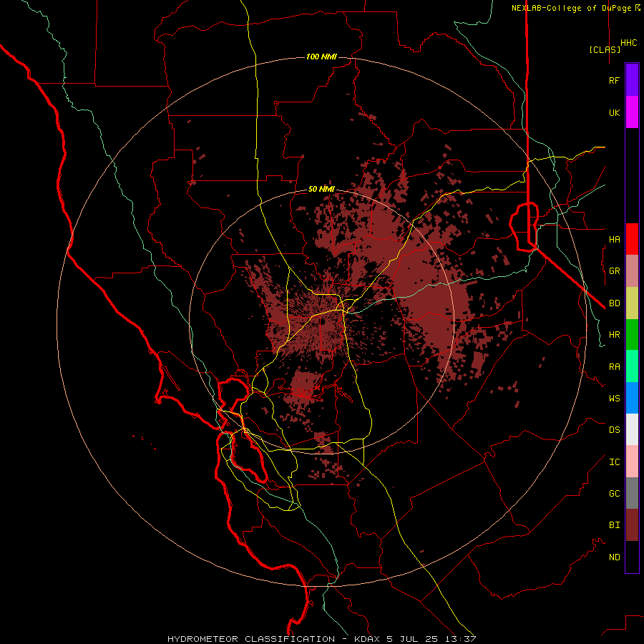Click the 'BD' legend label

(x=614, y=303)
